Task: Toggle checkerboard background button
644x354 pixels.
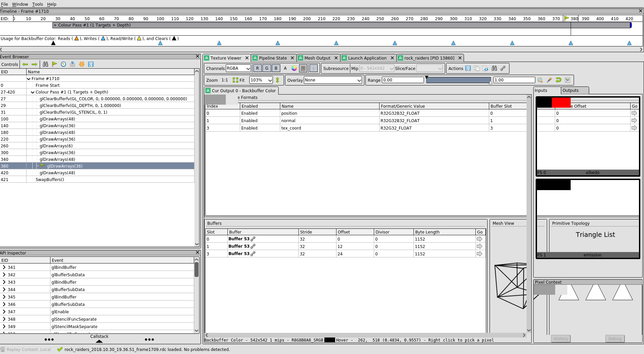Action: click(x=303, y=68)
